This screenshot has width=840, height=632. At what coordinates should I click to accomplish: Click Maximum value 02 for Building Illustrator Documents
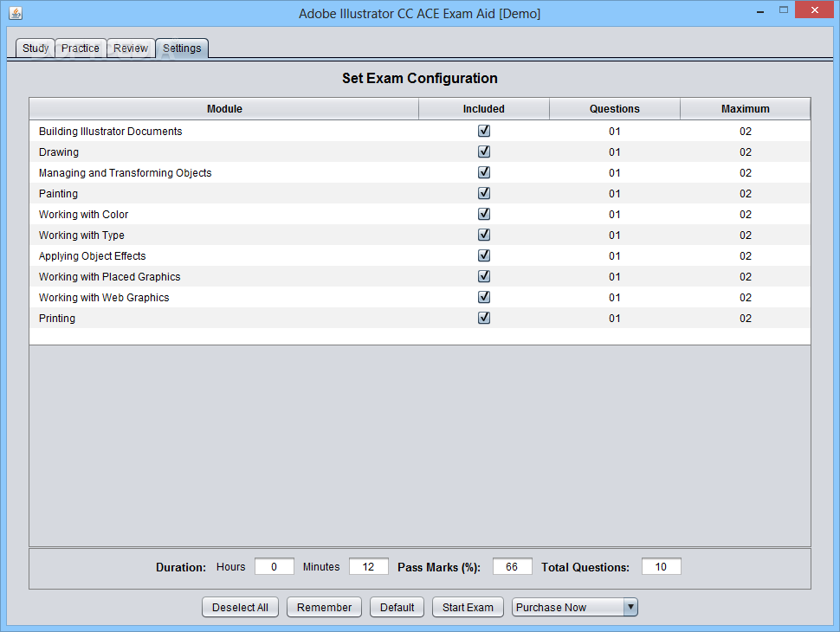[x=746, y=132]
